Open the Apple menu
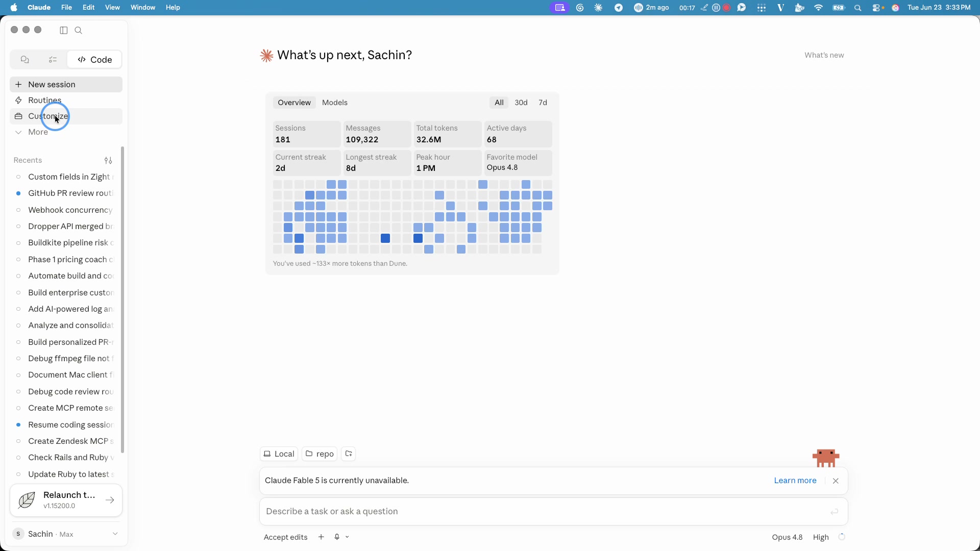This screenshot has height=551, width=980. [14, 8]
